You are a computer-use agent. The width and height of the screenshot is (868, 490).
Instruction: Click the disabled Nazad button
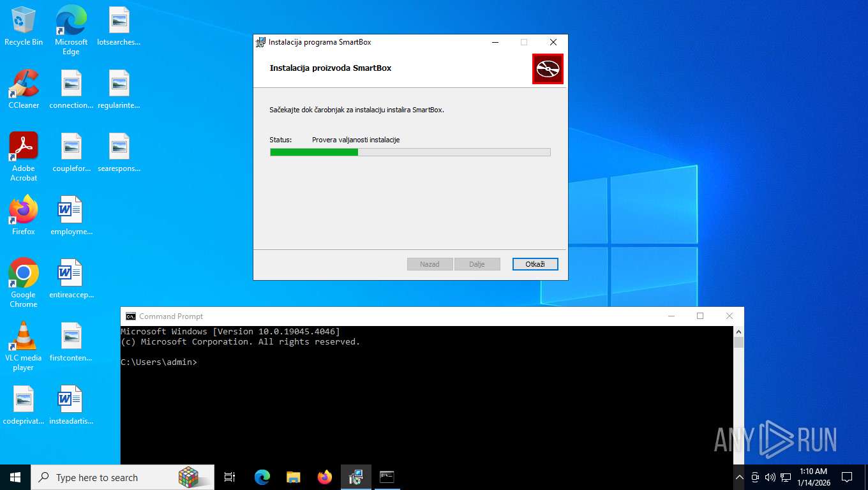(430, 264)
